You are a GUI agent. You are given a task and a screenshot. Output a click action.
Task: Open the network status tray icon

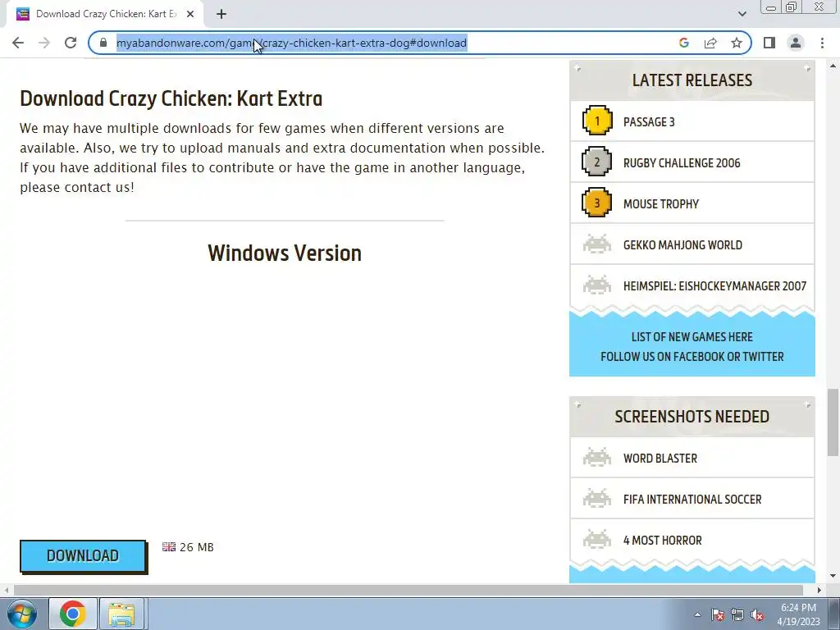tap(737, 615)
